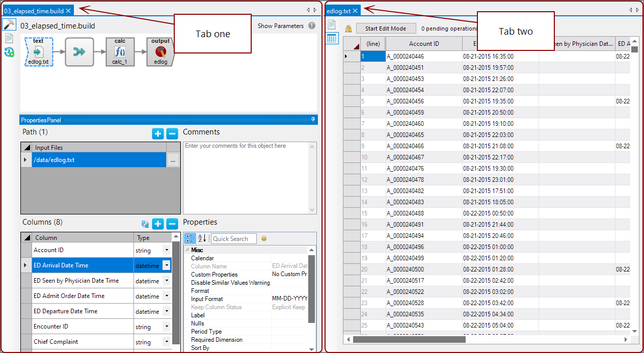This screenshot has width=644, height=353.
Task: Open the type dropdown for ED Arrival Date Time
Action: click(166, 265)
